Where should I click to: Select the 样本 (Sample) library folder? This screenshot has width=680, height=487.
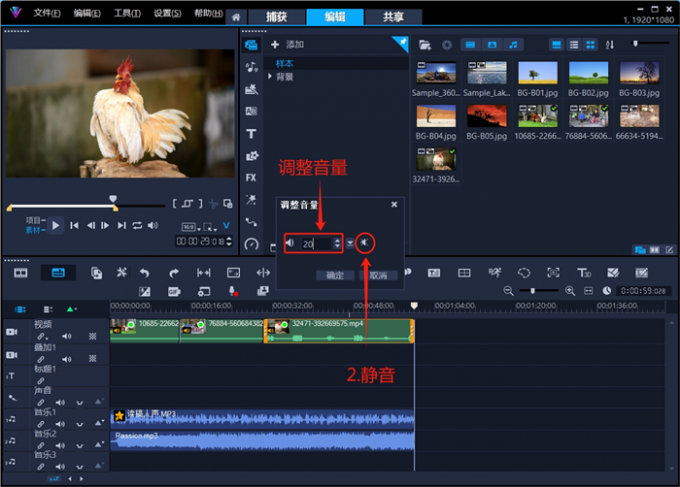click(284, 63)
